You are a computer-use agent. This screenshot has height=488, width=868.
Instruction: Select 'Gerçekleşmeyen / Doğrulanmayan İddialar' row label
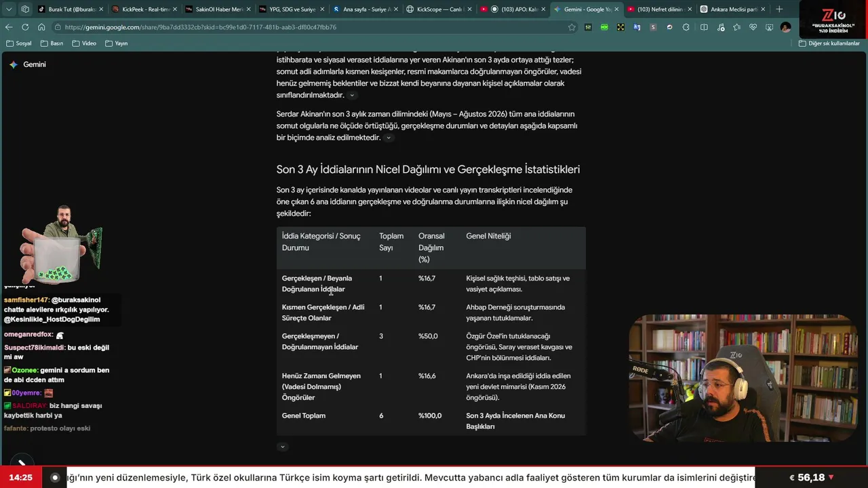320,342
